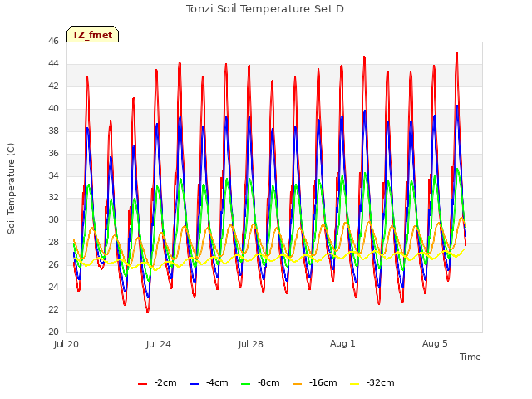Click the Jul 24 x-axis tick label

[159, 344]
